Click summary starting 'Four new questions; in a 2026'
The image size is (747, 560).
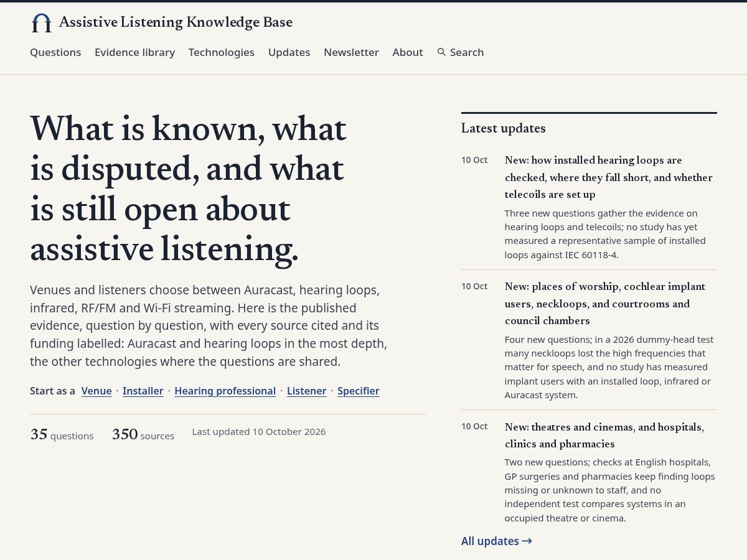coord(609,367)
